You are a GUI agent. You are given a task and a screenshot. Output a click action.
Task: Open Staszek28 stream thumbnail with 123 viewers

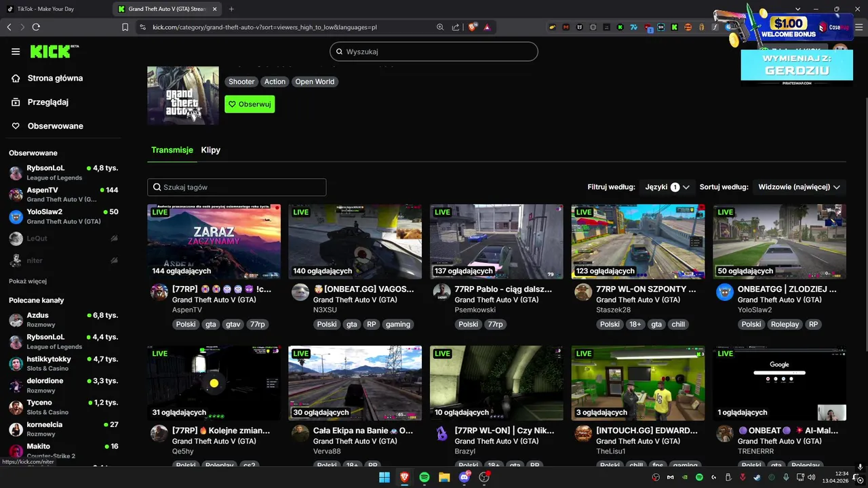point(637,242)
